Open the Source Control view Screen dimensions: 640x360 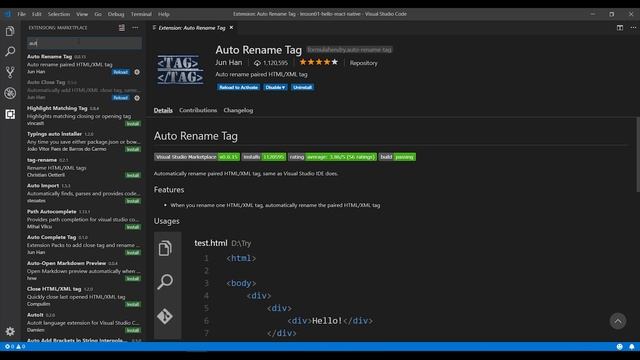[x=10, y=72]
